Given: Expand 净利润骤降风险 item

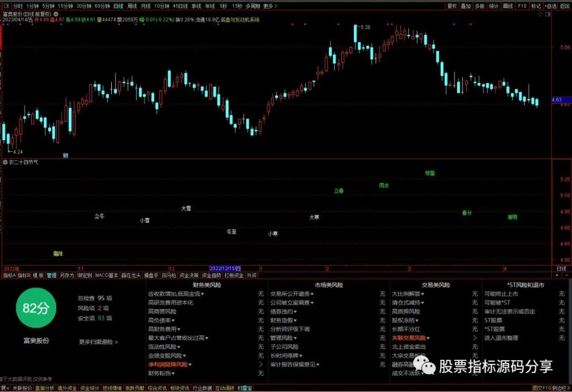Looking at the screenshot, I should 169,364.
